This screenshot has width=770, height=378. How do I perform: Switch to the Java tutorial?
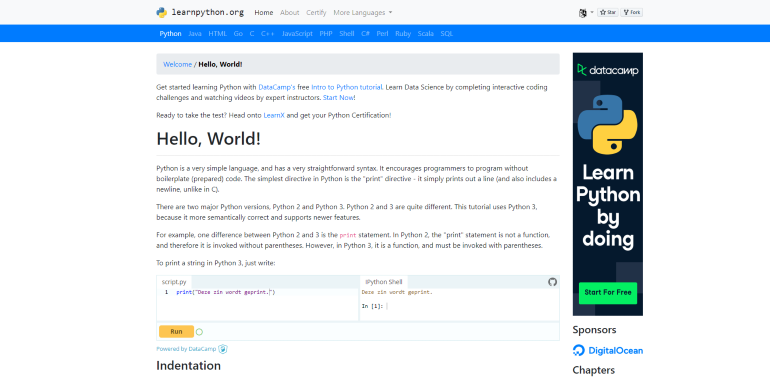tap(195, 34)
